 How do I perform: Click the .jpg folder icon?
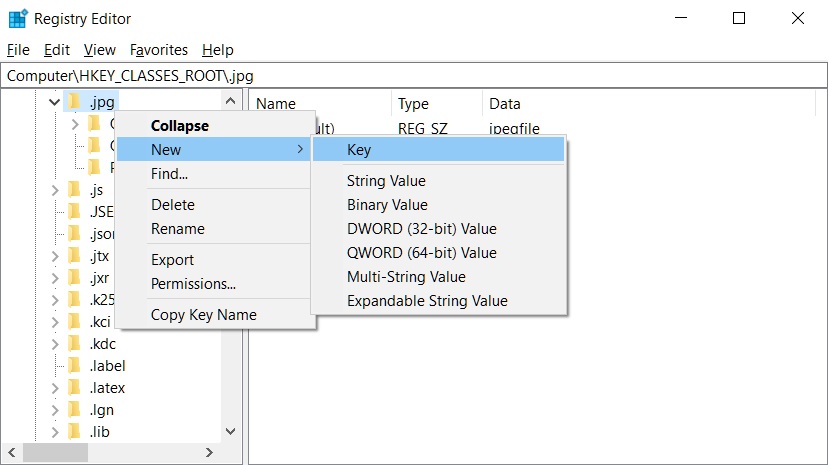click(74, 101)
